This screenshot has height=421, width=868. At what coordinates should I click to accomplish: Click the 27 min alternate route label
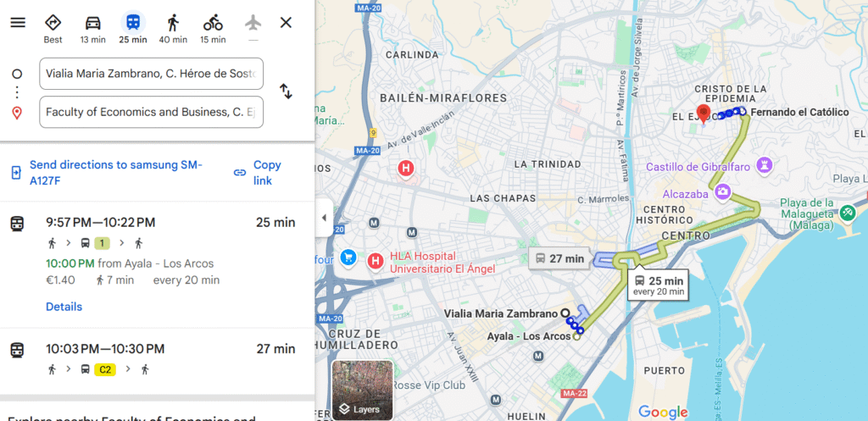(559, 258)
